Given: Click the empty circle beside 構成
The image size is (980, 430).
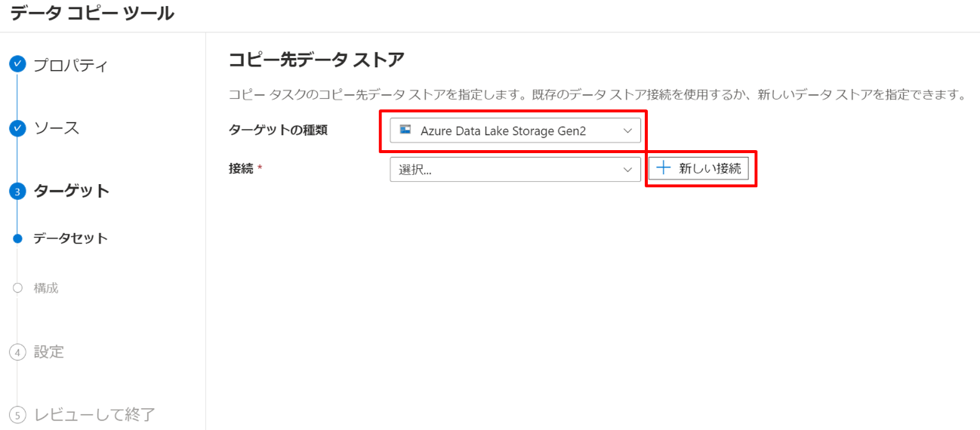Looking at the screenshot, I should coord(17,287).
